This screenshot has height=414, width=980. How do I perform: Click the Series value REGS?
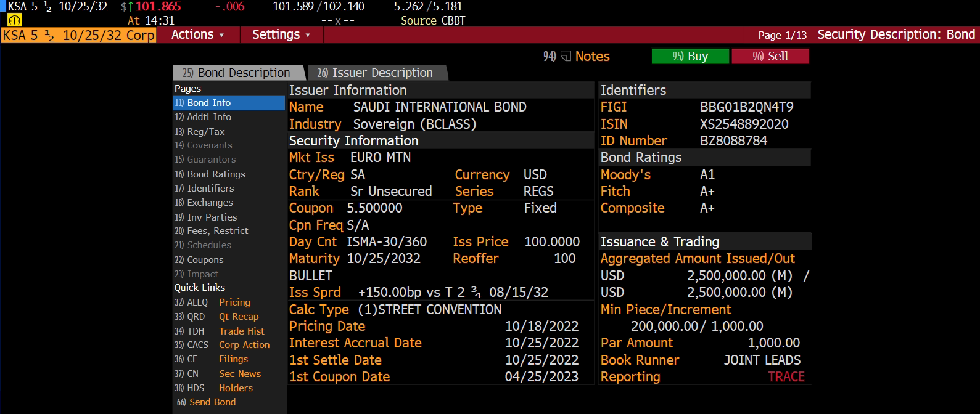(538, 192)
